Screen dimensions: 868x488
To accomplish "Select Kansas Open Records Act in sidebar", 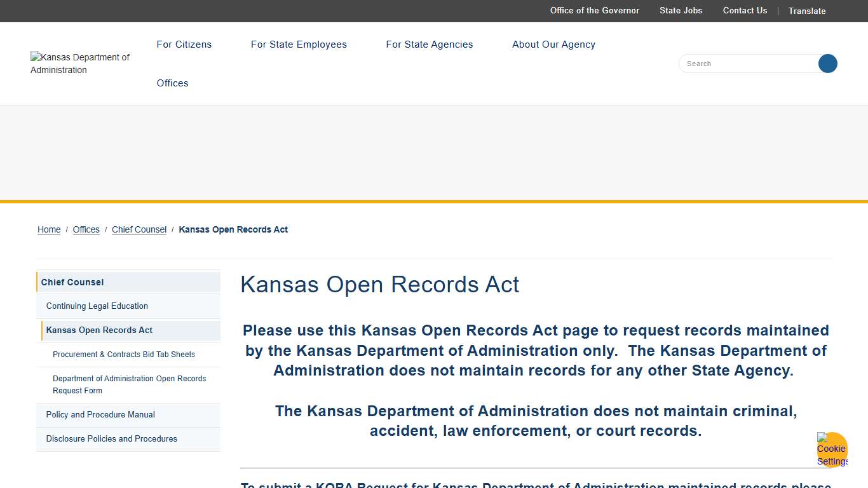I will click(98, 330).
